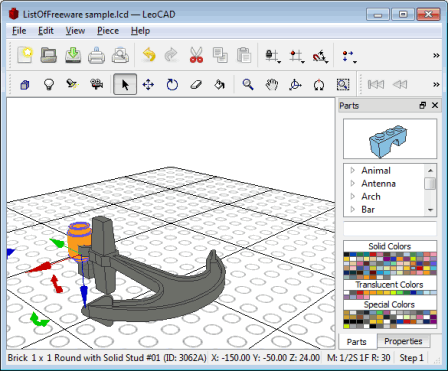Open the Transform type dropdown

pyautogui.click(x=355, y=62)
